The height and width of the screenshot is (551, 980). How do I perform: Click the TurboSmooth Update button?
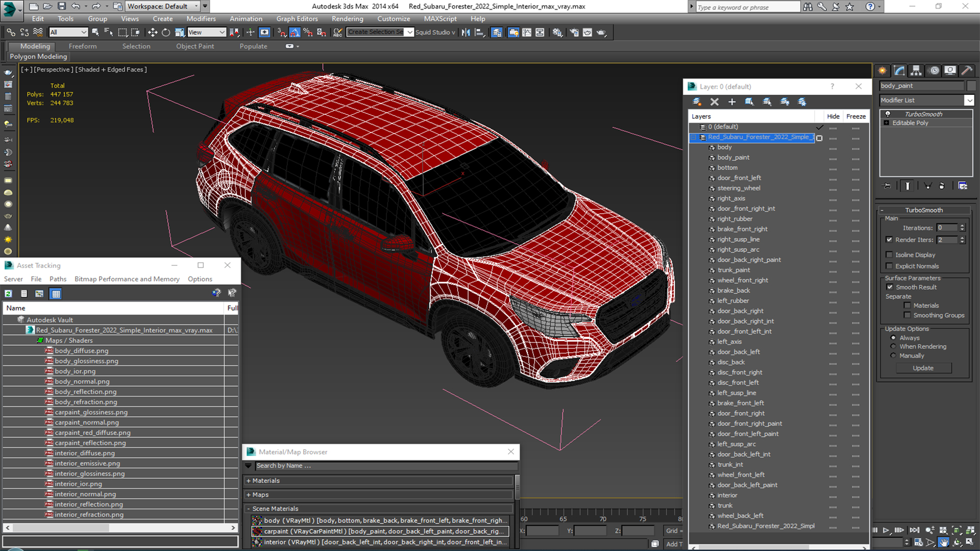pyautogui.click(x=923, y=368)
